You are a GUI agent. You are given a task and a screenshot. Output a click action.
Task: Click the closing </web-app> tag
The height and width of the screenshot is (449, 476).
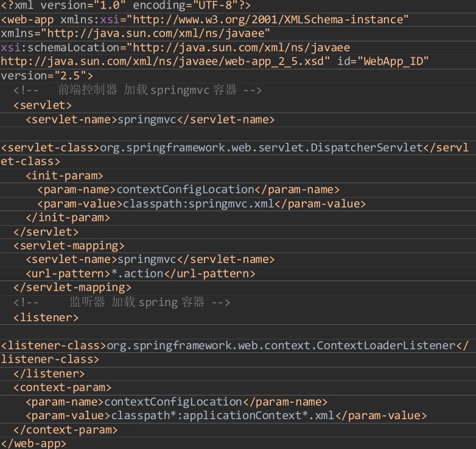[x=33, y=444]
